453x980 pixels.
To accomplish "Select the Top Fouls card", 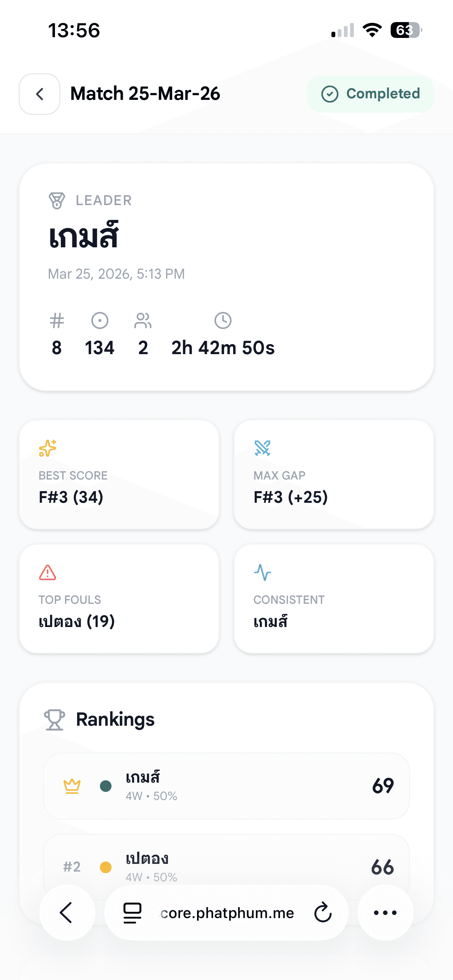I will (119, 599).
